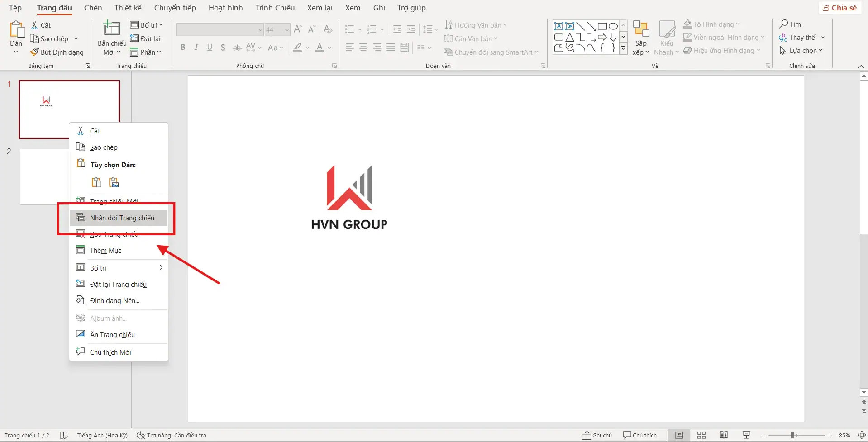Center align the paragraph text
This screenshot has height=442, width=868.
pyautogui.click(x=364, y=47)
